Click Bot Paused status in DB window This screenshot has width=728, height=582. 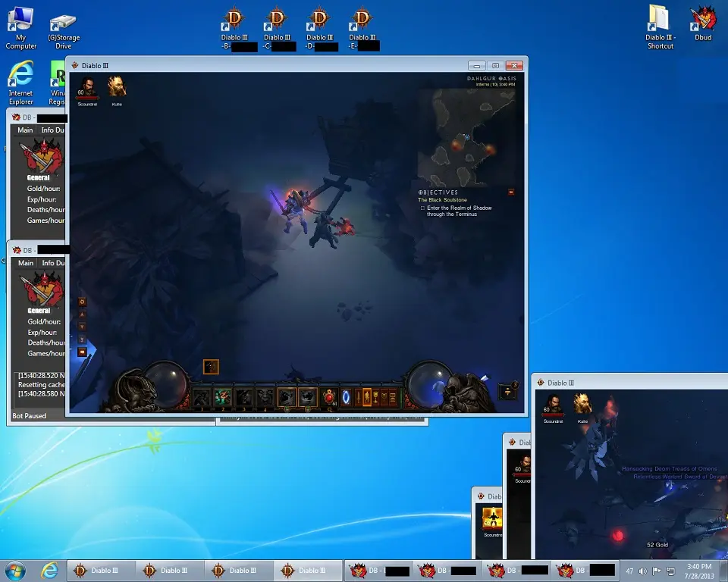coord(30,416)
